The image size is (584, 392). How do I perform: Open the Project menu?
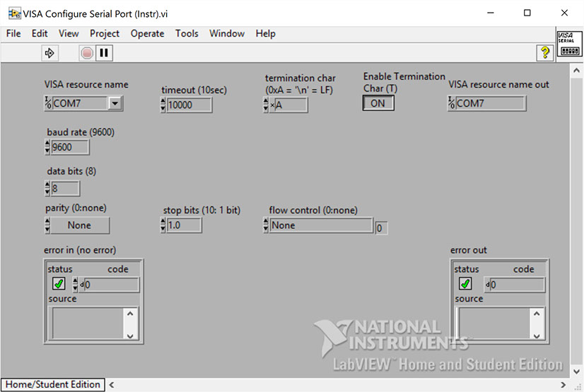tap(105, 33)
